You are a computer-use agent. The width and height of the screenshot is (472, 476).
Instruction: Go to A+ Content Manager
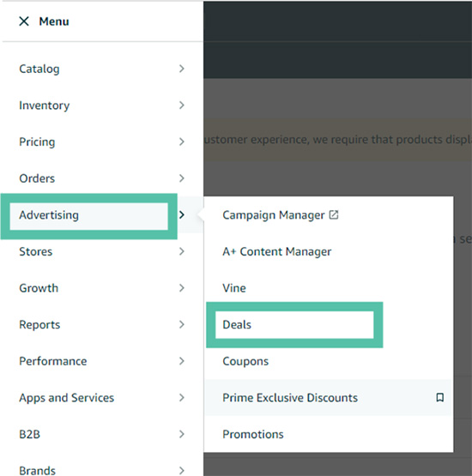pos(276,251)
